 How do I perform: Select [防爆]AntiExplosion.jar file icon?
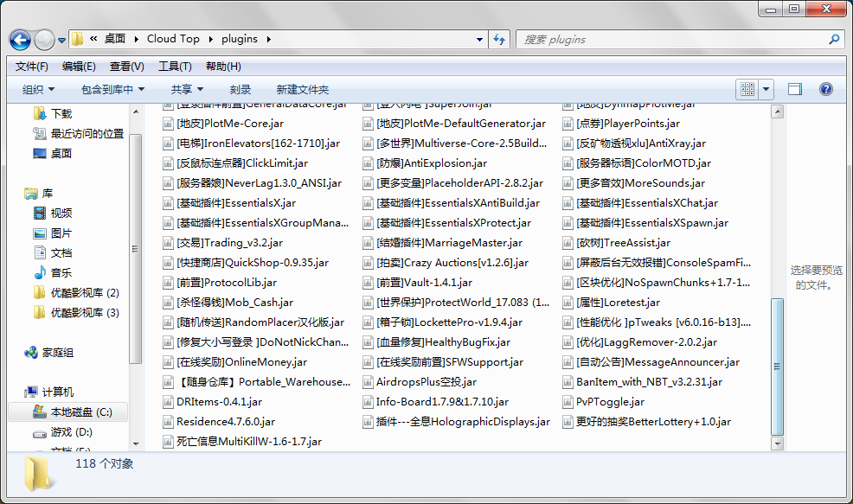369,163
